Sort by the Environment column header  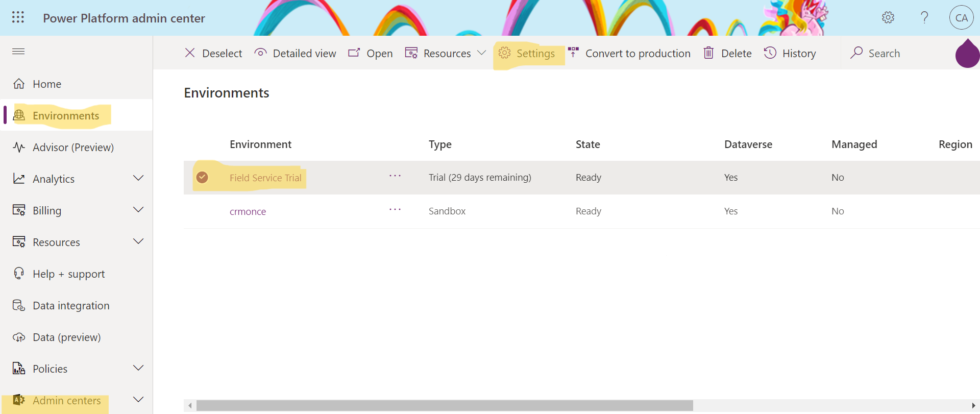pyautogui.click(x=260, y=144)
